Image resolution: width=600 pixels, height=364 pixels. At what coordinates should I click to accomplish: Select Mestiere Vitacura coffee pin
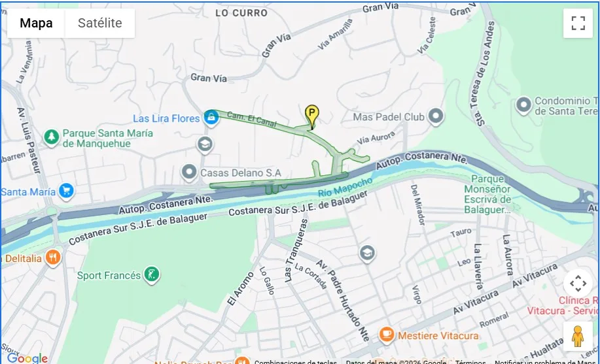click(x=387, y=335)
